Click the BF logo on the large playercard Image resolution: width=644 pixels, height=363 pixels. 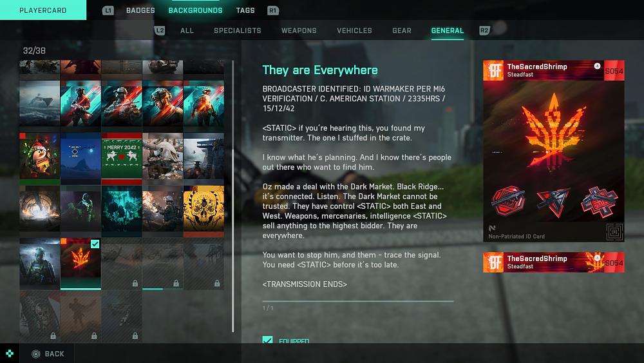[493, 71]
